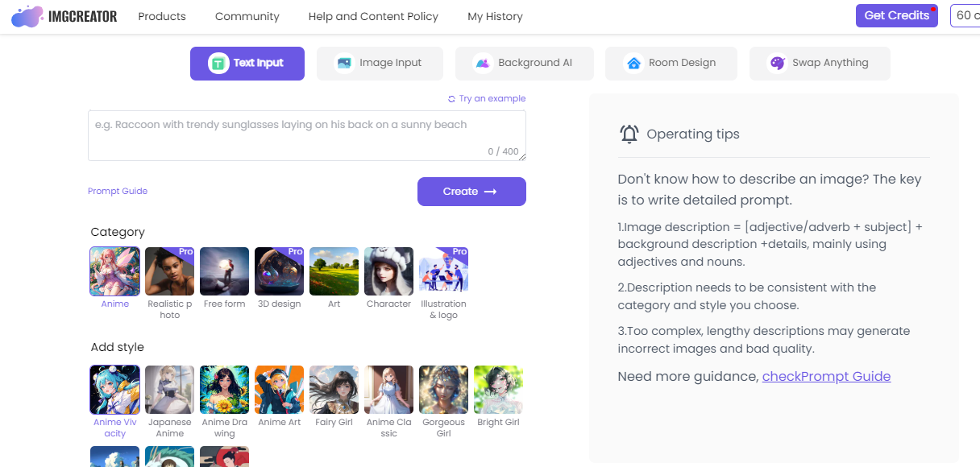Switch to the Room Design tab
Image resolution: width=980 pixels, height=467 pixels.
coord(671,64)
